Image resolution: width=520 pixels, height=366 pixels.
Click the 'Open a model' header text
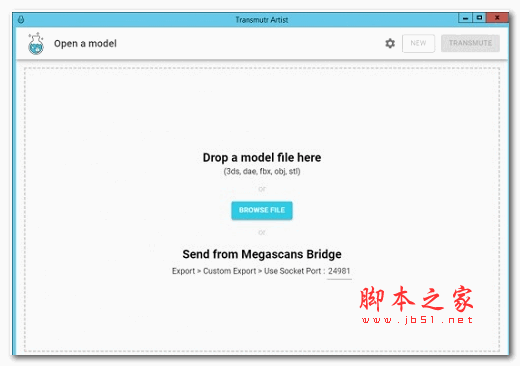pyautogui.click(x=85, y=44)
